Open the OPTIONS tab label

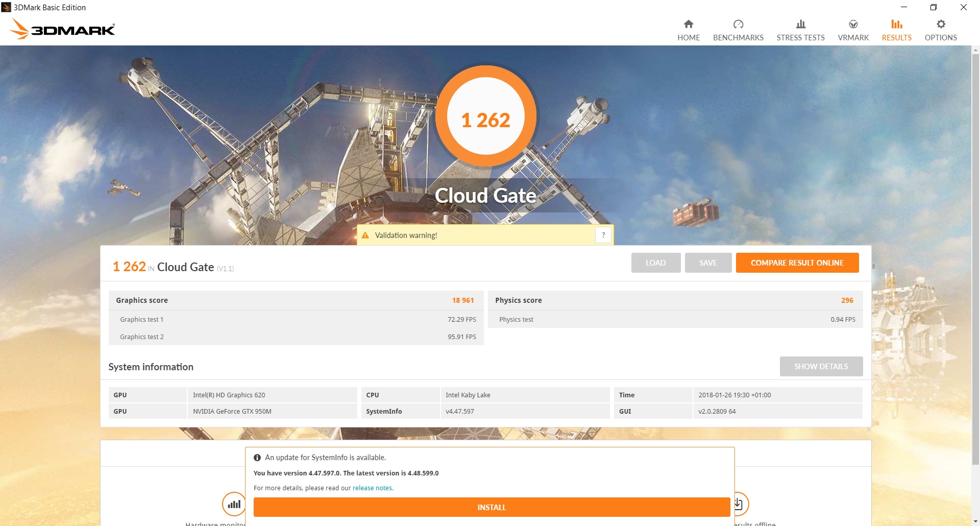941,38
